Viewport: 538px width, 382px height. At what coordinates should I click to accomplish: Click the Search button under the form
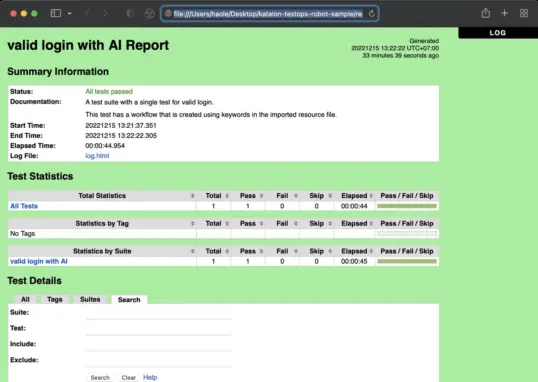pos(100,378)
